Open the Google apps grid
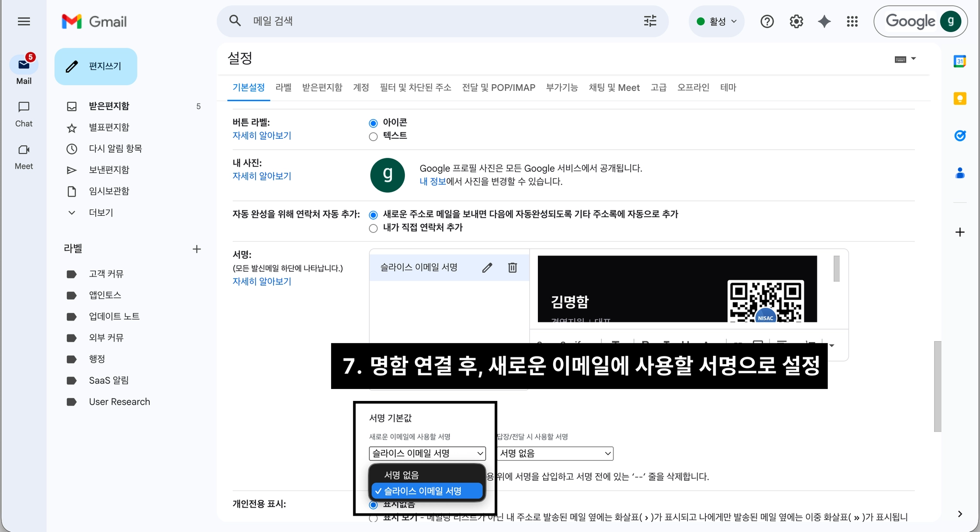 pos(852,22)
